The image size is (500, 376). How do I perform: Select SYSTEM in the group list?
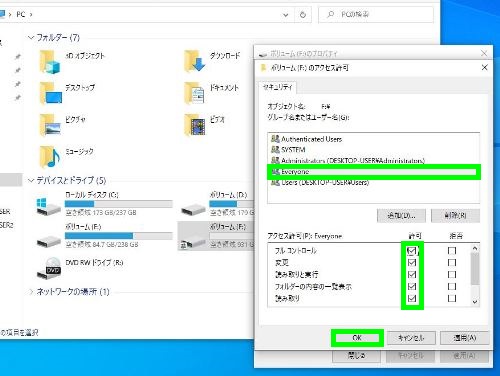[x=374, y=150]
